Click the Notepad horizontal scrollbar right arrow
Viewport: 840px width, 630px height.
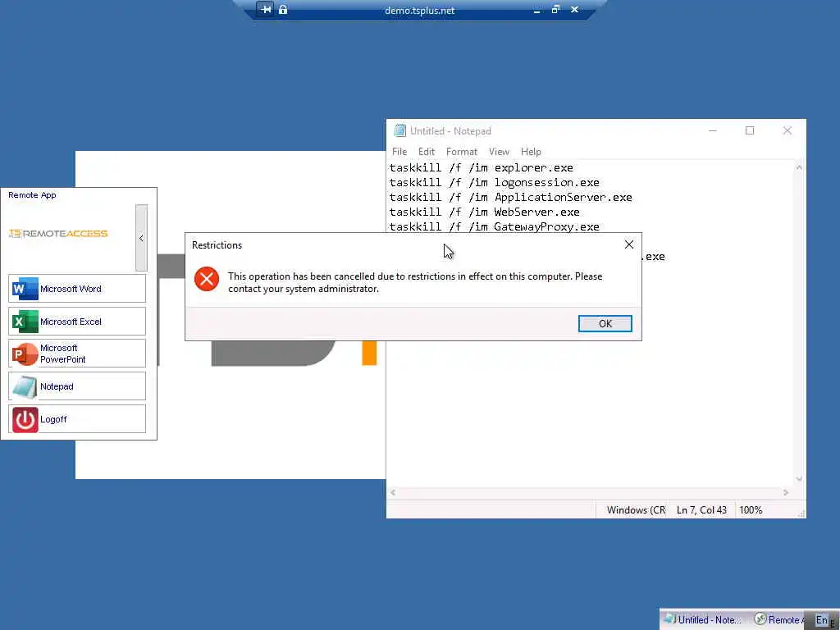pos(786,492)
